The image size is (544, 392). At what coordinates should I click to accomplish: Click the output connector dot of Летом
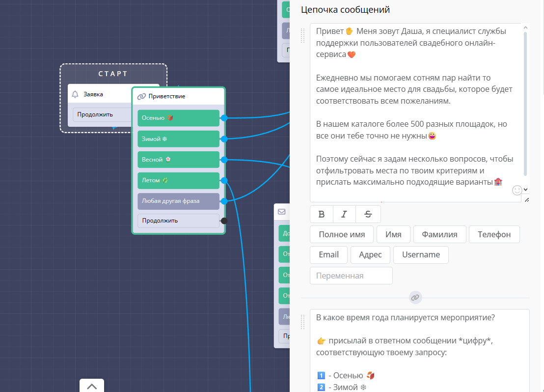pos(224,180)
